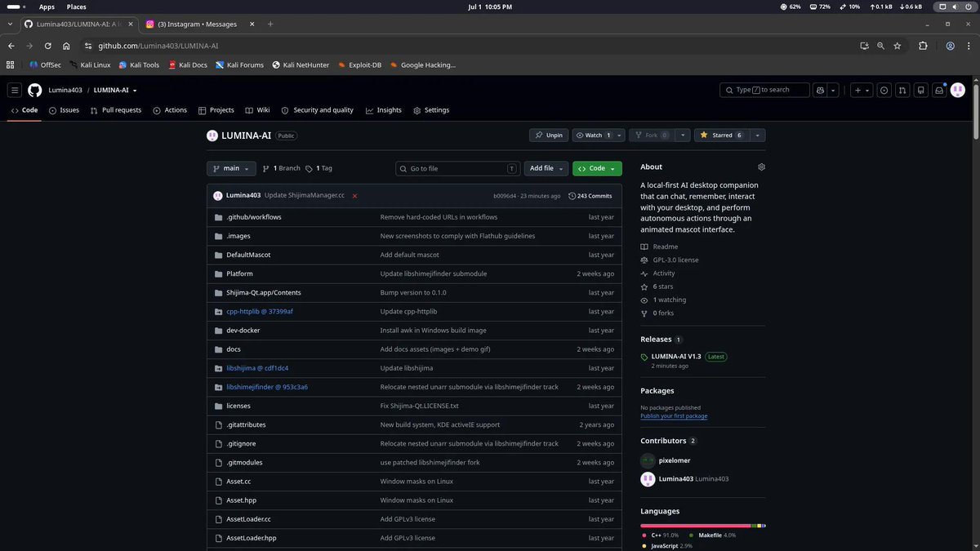Screen dimensions: 980x551
Task: Click the browser address bar URL
Action: (158, 46)
